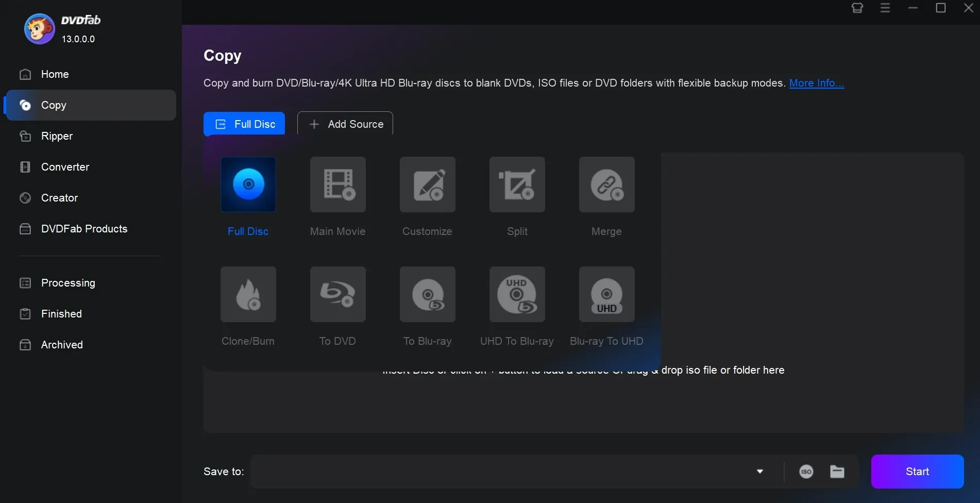
Task: Switch to the Ripper module
Action: 57,136
